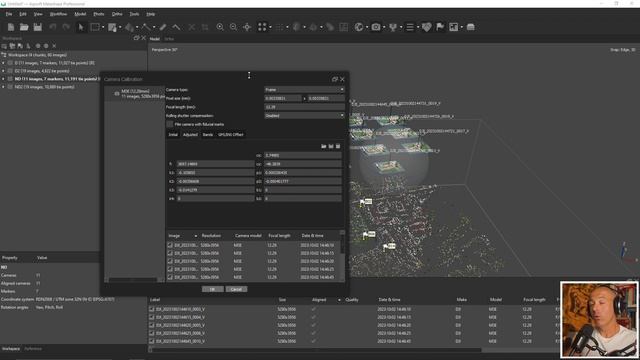The height and width of the screenshot is (360, 640).
Task: Select the Navigation arrow pointer tool
Action: click(81, 27)
